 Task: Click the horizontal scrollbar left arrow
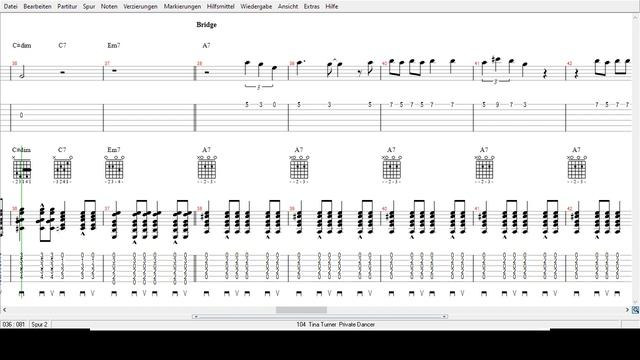[x=4, y=310]
